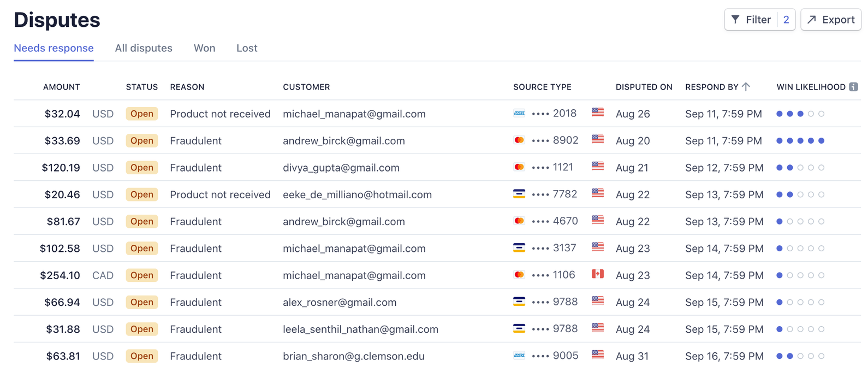The width and height of the screenshot is (868, 366).
Task: Click the Mastercard icon for card 1106
Action: click(x=519, y=275)
